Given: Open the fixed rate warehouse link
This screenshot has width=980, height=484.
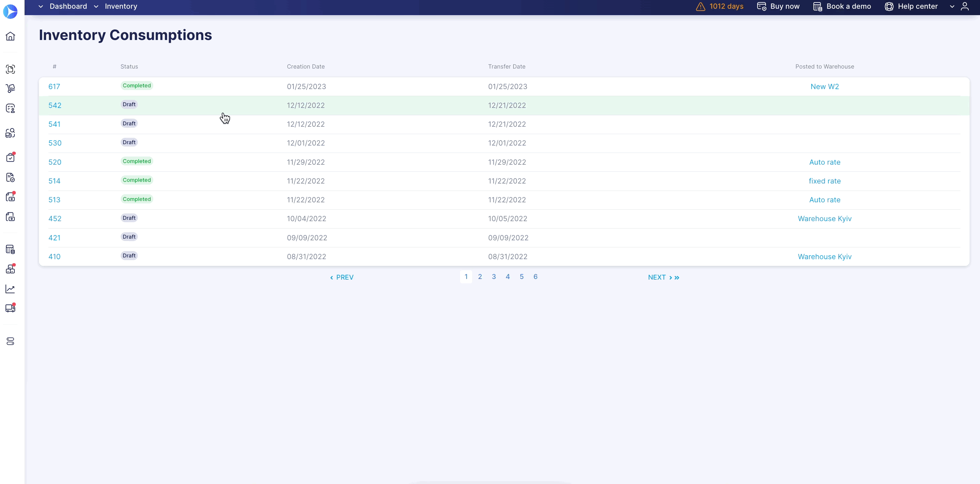Looking at the screenshot, I should 824,181.
